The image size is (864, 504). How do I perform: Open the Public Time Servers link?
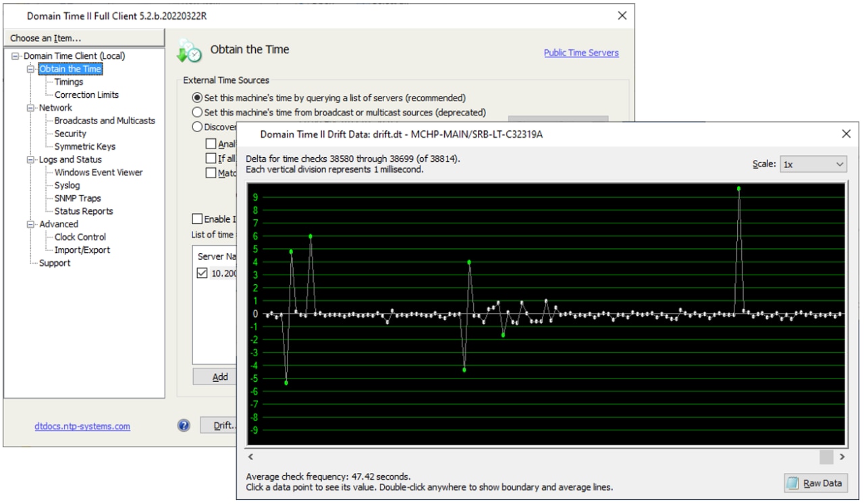point(581,53)
